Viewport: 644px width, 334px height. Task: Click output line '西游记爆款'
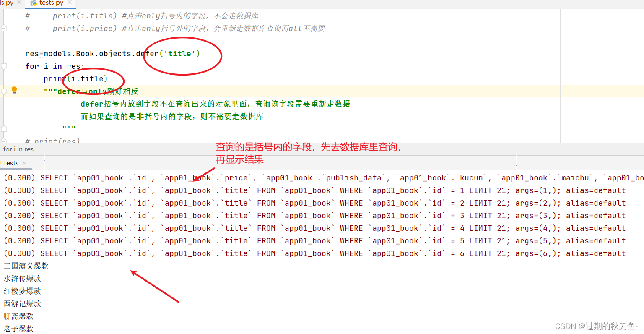22,304
